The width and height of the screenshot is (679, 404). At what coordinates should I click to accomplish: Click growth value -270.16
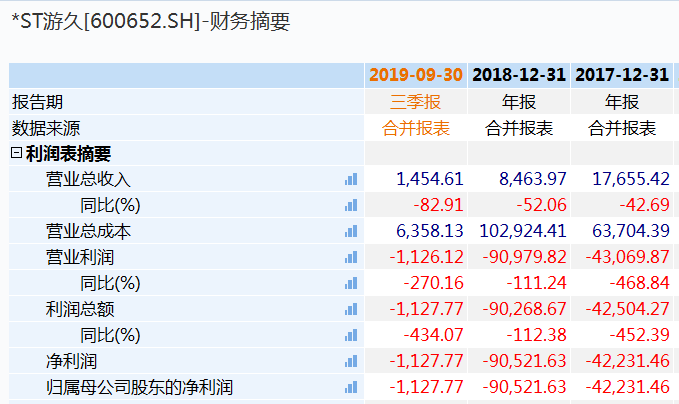pos(433,283)
